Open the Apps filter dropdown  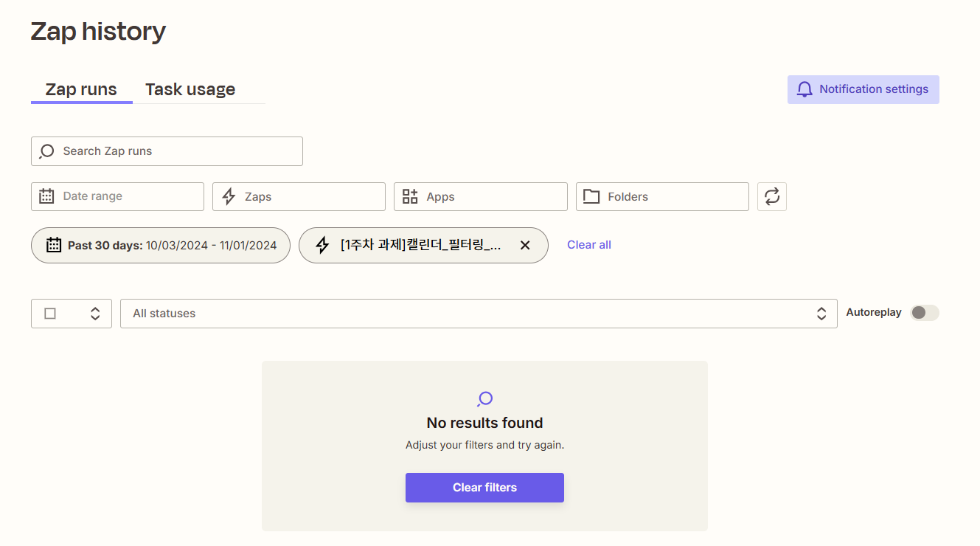point(480,197)
